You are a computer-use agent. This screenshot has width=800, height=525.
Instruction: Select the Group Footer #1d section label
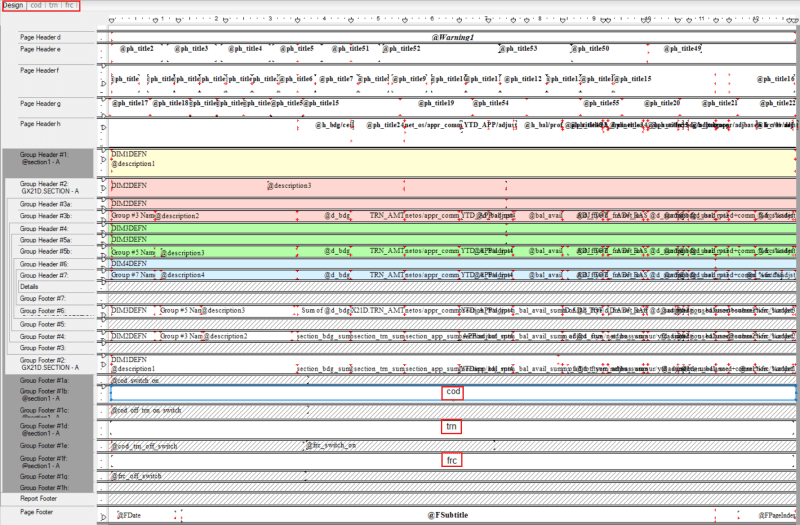point(44,430)
